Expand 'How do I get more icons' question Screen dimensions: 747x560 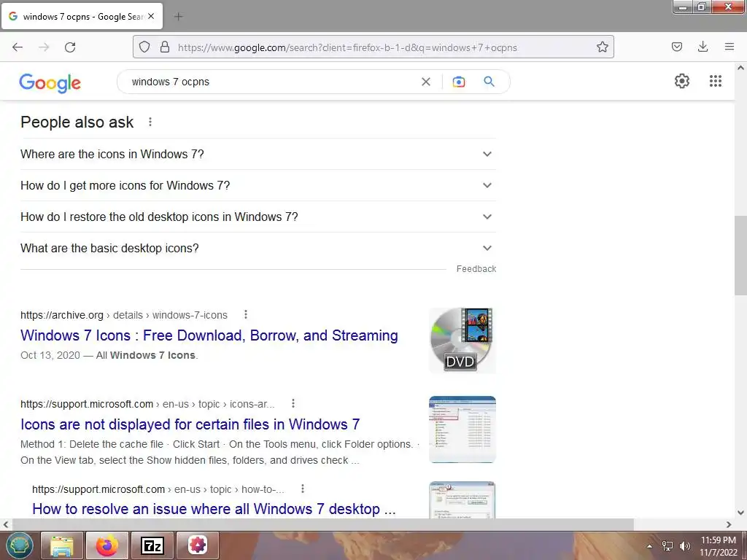[x=258, y=186]
